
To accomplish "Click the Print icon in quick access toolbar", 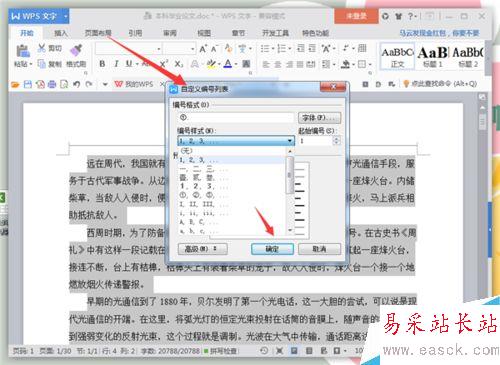I will pyautogui.click(x=52, y=84).
